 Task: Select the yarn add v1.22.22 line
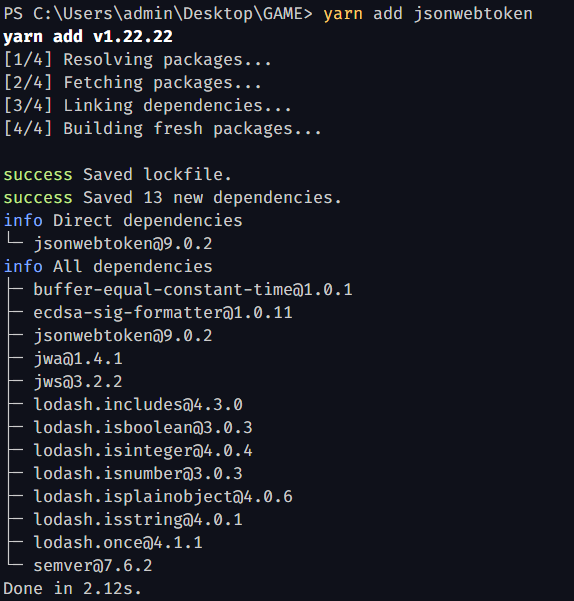coord(88,37)
